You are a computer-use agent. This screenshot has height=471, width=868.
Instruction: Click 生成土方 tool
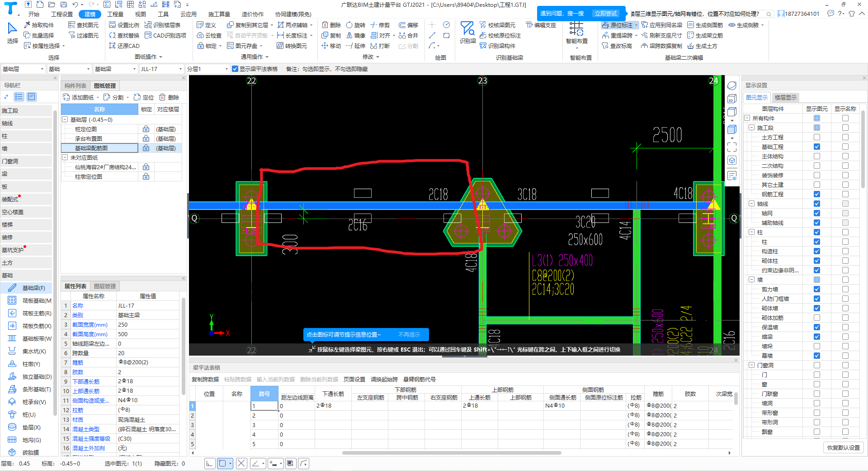702,46
